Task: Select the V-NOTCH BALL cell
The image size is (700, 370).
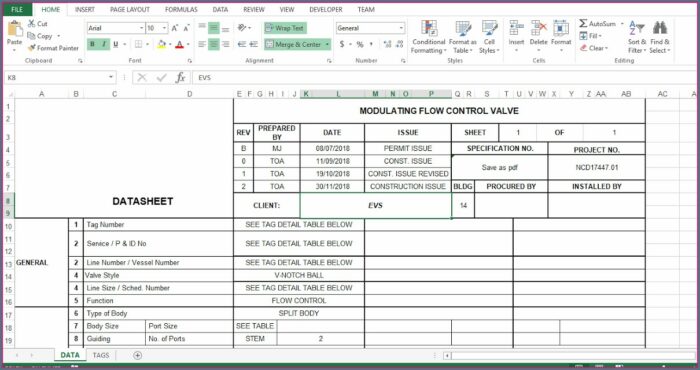Action: (299, 275)
